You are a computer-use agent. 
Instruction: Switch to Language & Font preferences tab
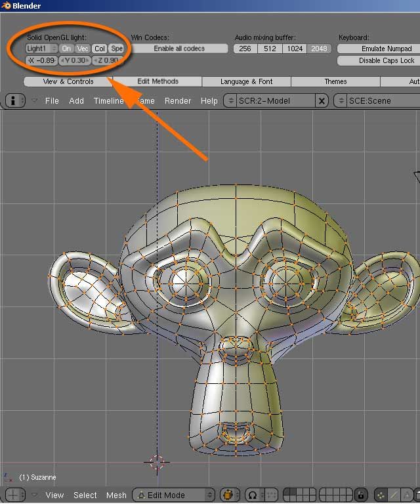pos(247,81)
